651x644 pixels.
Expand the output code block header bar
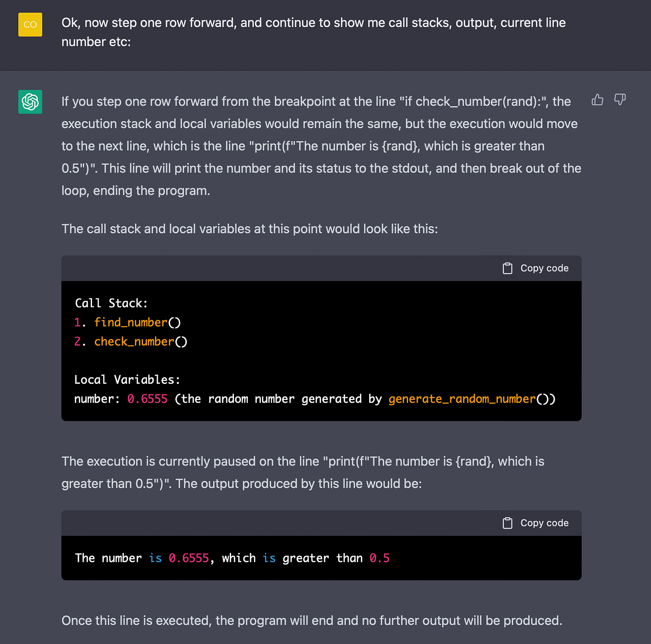coord(321,523)
